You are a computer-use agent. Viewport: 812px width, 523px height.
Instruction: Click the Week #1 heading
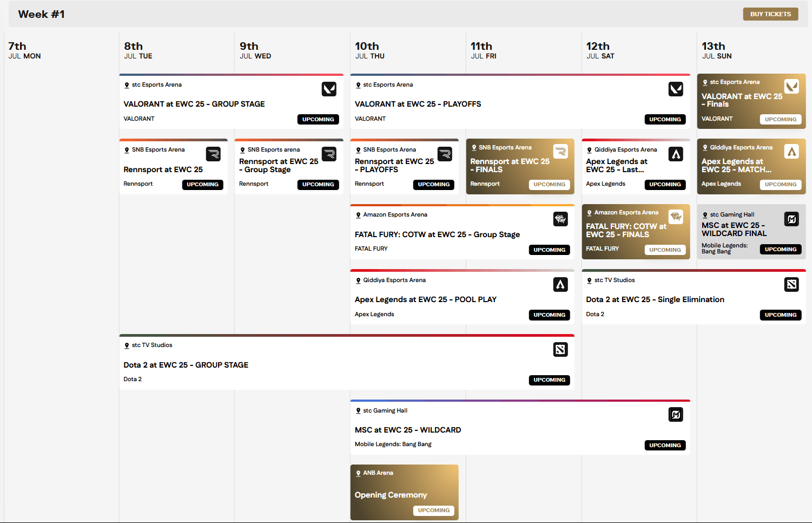[41, 14]
